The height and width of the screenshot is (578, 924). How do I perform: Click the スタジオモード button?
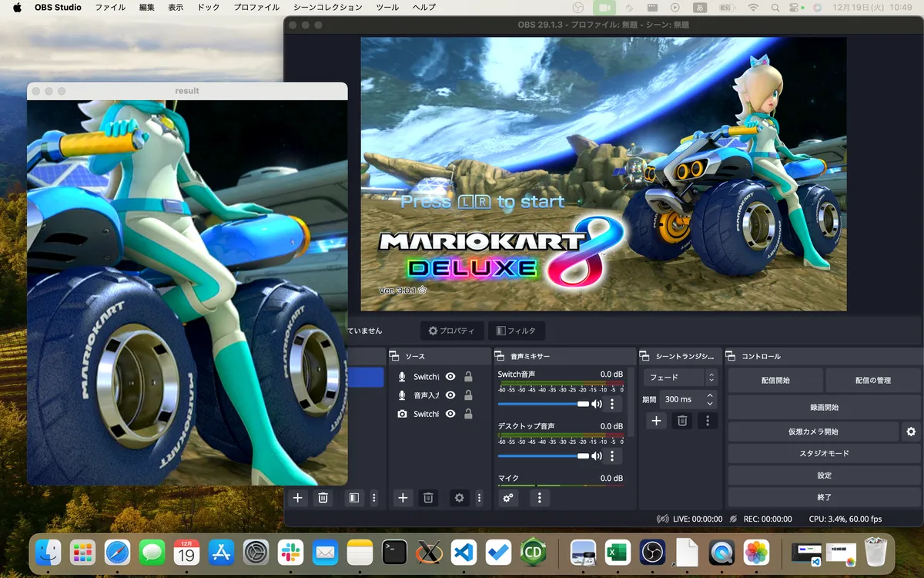824,453
